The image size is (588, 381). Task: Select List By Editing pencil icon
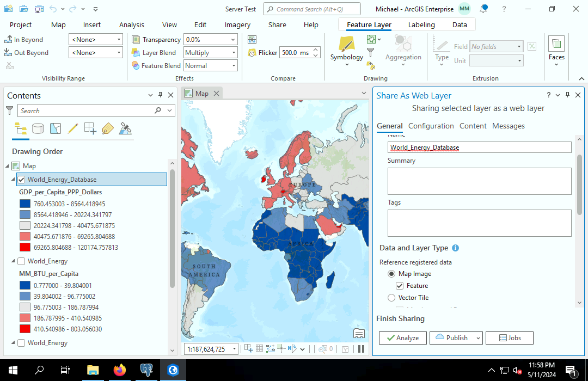(x=72, y=129)
